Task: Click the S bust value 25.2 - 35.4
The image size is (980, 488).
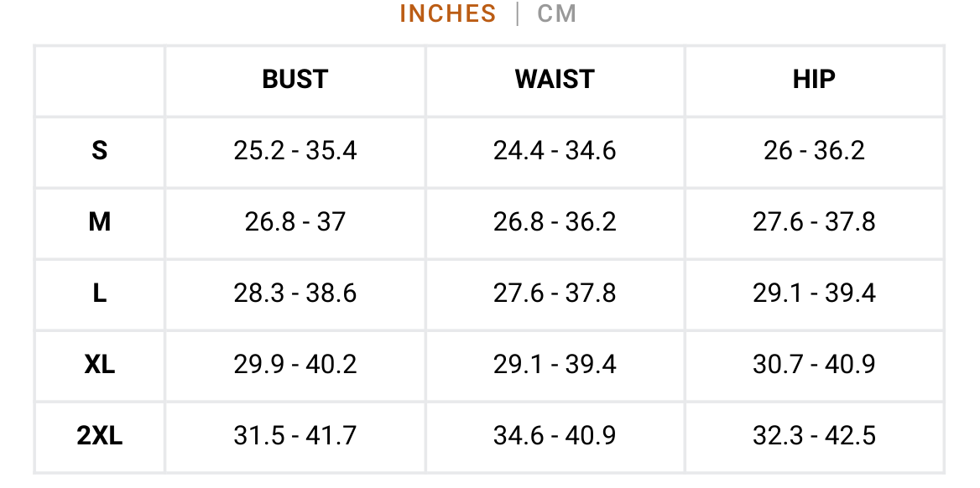Action: tap(295, 151)
